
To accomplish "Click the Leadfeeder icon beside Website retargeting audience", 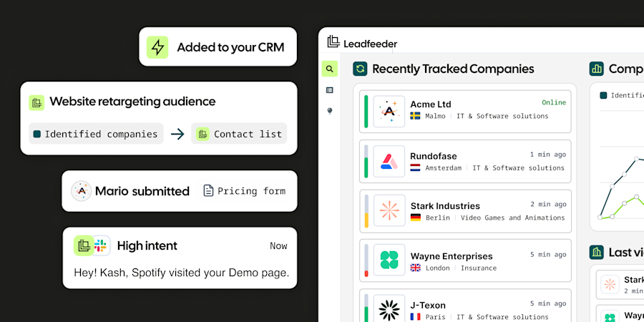I will [x=36, y=102].
